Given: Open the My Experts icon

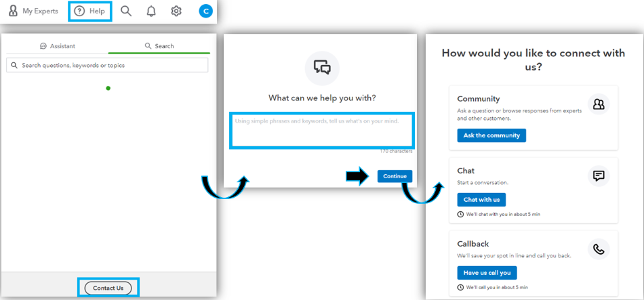Looking at the screenshot, I should (x=13, y=11).
